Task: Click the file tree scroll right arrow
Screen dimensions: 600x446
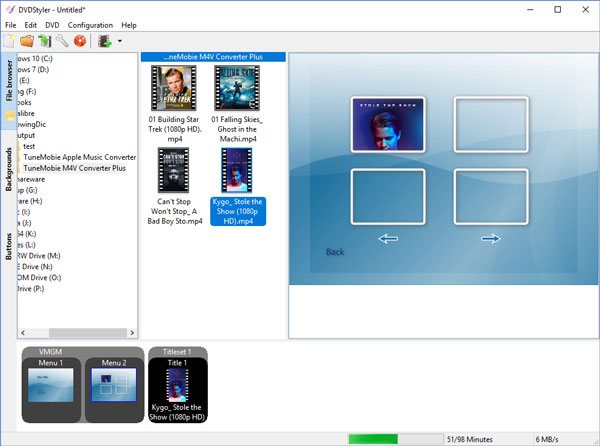Action: [x=132, y=333]
